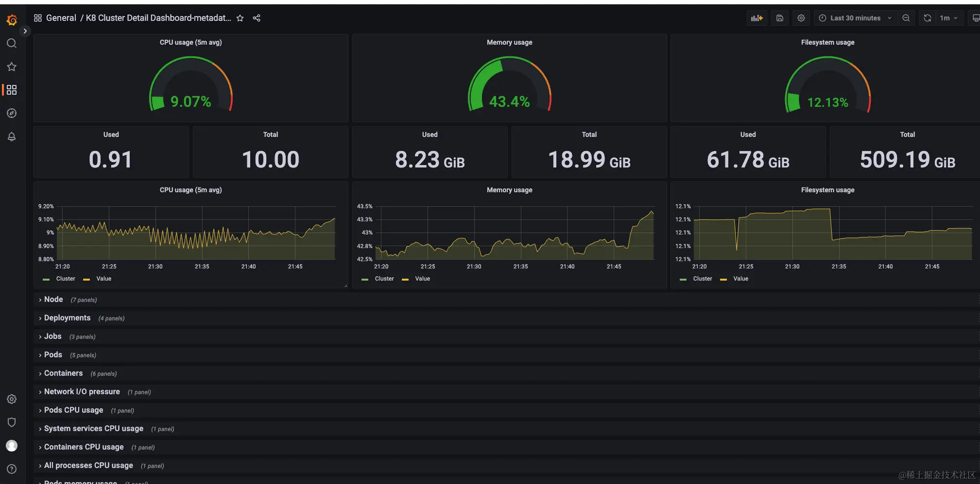Image resolution: width=980 pixels, height=484 pixels.
Task: Open the Last 30 minutes time picker
Action: 855,18
